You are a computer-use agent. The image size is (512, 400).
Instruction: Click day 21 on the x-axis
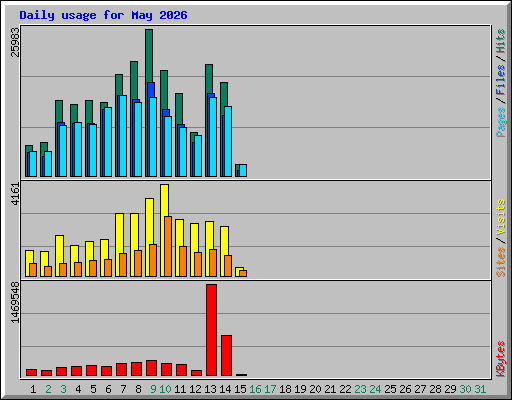point(330,389)
